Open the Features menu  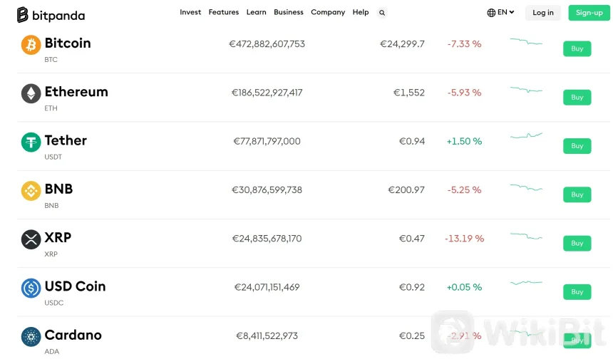[224, 12]
